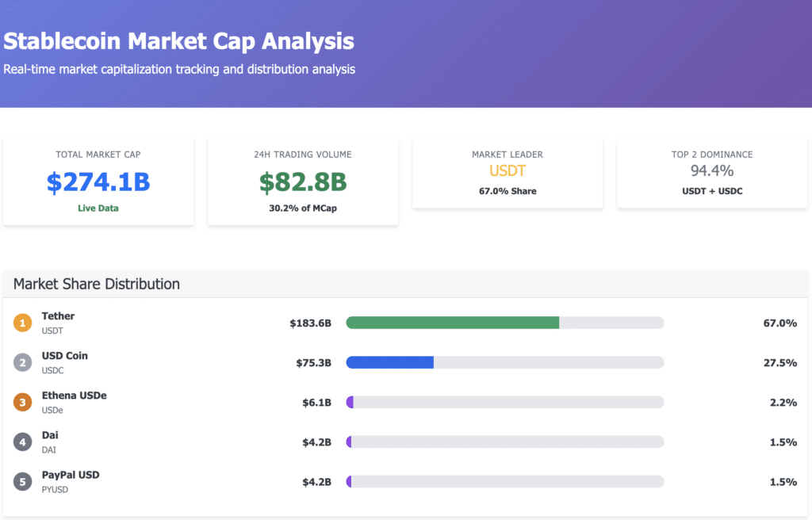Click the $183.6B Tether market cap link
The width and height of the screenshot is (812, 520).
coord(313,323)
